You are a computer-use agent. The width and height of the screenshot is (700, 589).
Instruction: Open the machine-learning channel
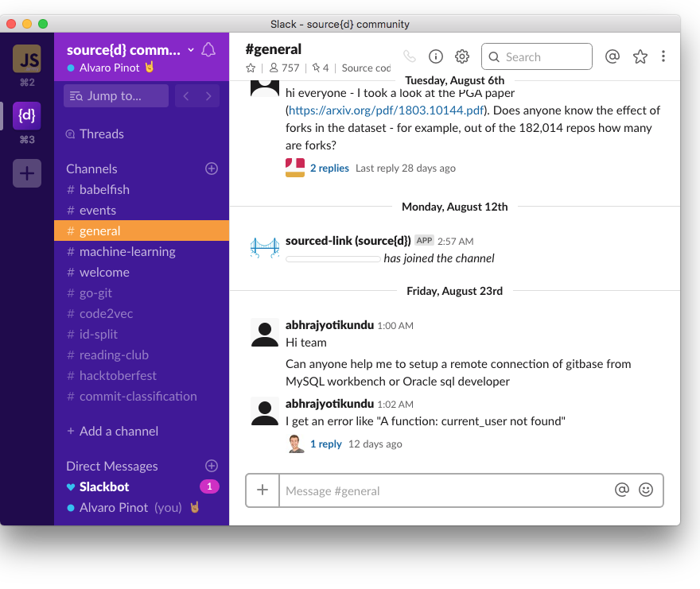tap(142, 252)
